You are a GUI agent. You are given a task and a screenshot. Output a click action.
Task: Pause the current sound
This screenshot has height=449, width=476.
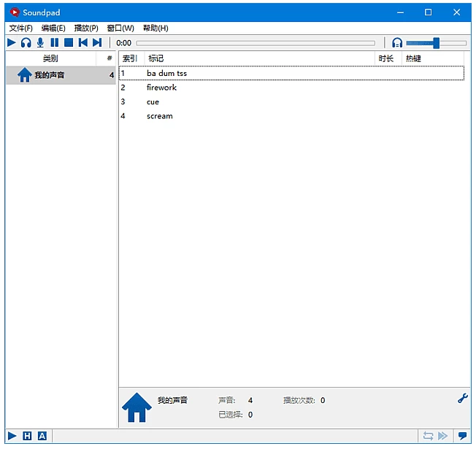(54, 43)
